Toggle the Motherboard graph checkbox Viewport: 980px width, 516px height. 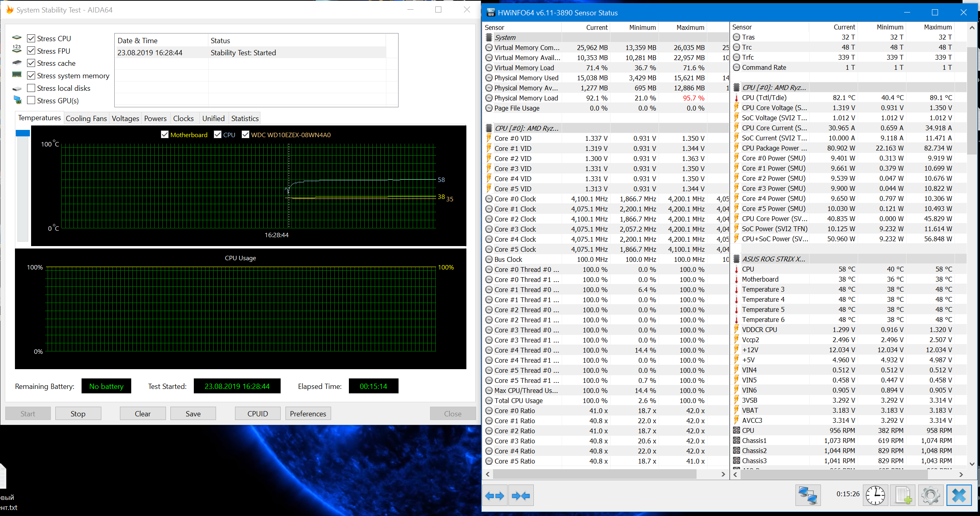pos(165,135)
